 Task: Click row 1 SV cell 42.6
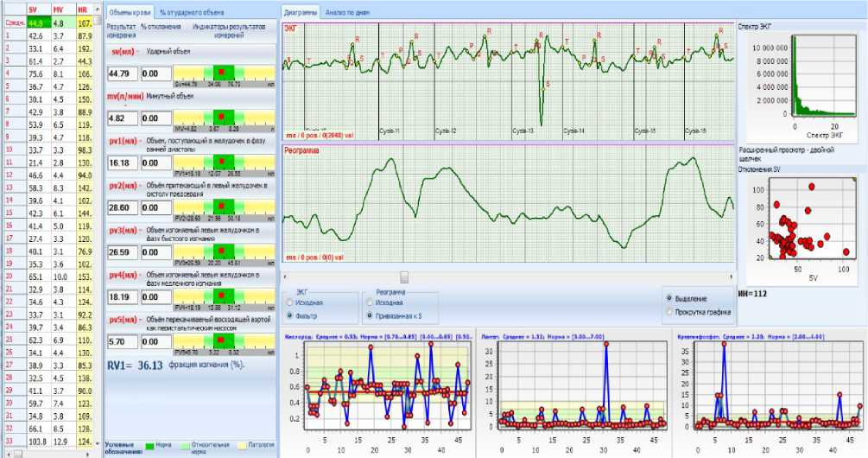pyautogui.click(x=38, y=36)
